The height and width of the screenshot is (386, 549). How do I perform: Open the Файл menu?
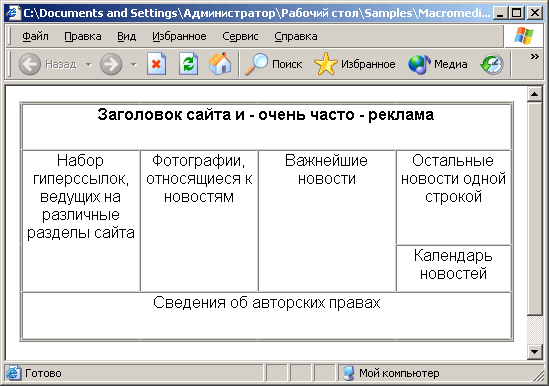click(35, 36)
